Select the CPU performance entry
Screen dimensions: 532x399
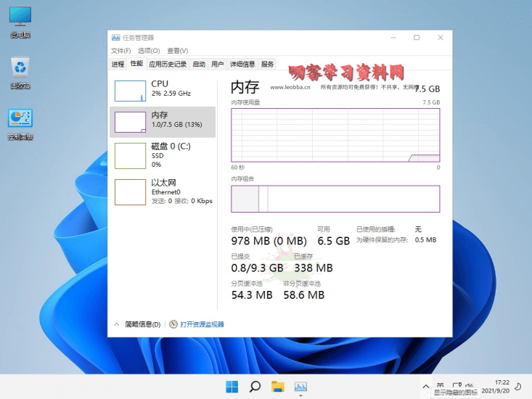[163, 91]
